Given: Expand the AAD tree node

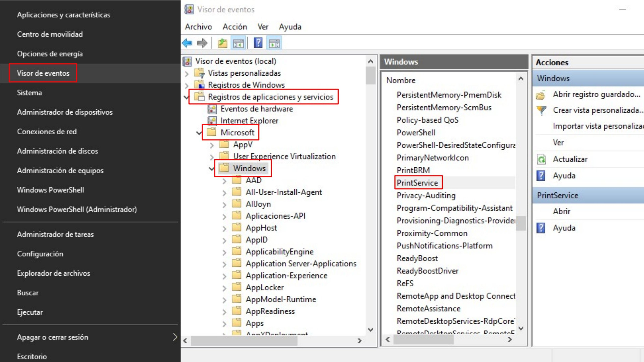Looking at the screenshot, I should click(x=225, y=181).
